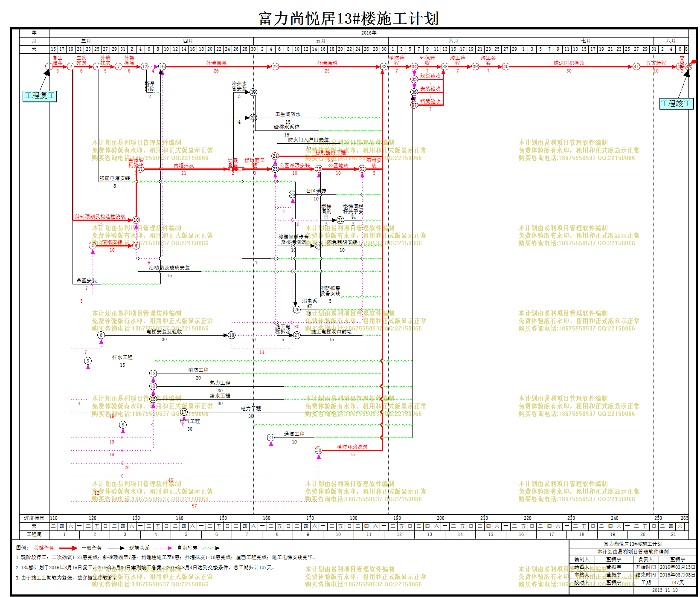
Task: Select node 33 on the critical path
Action: pyautogui.click(x=384, y=67)
